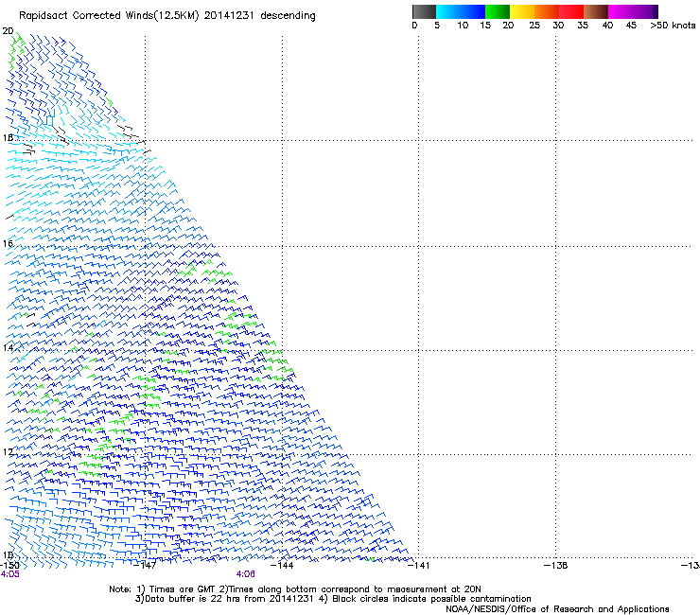Pick the yellow 20-25 knots legend color
700x615 pixels.
tap(522, 11)
